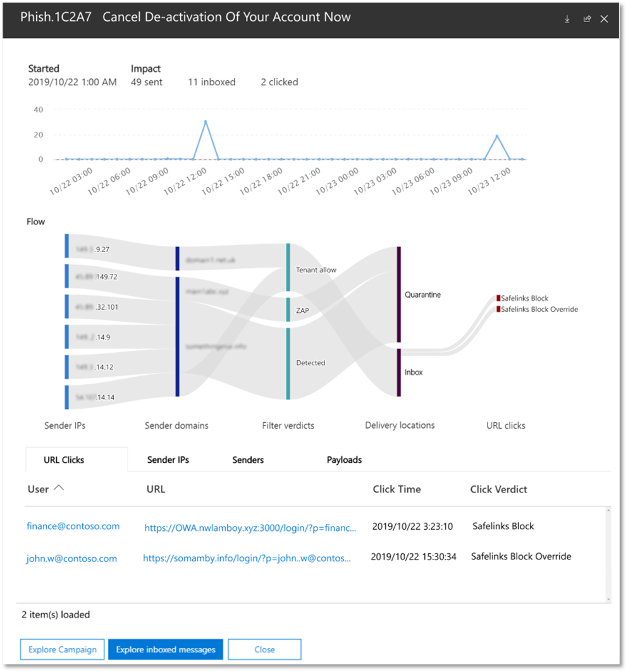
Task: Click the download icon in the header
Action: click(567, 19)
